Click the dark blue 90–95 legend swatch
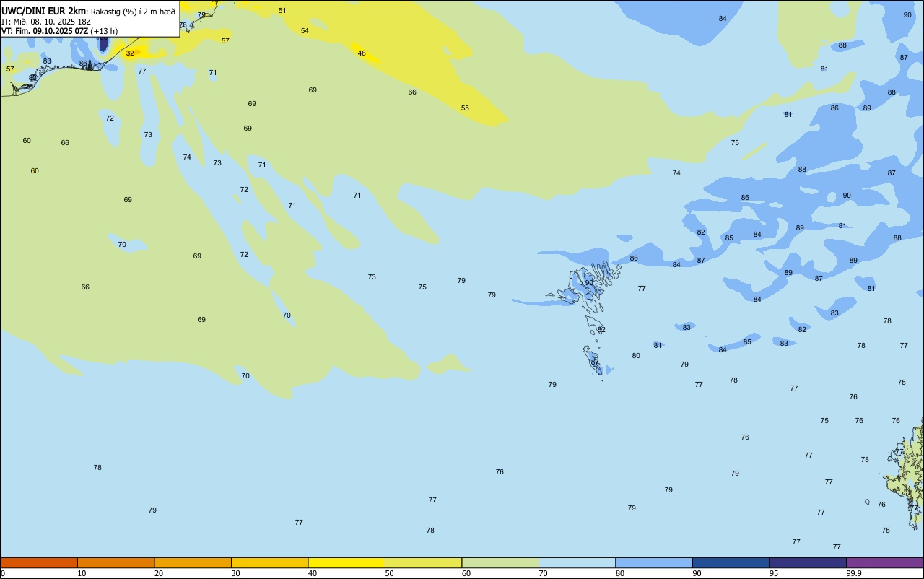 pos(731,562)
